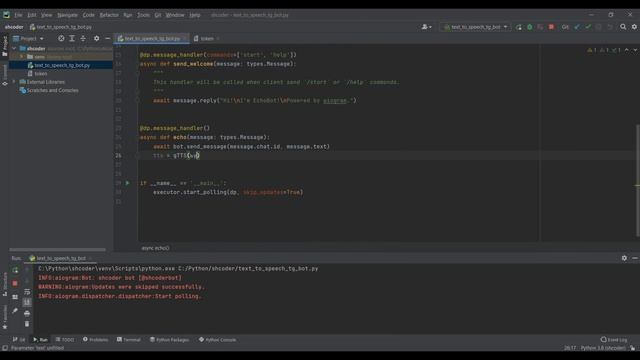Image resolution: width=640 pixels, height=360 pixels.
Task: Open the TODO tool window
Action: [x=65, y=340]
